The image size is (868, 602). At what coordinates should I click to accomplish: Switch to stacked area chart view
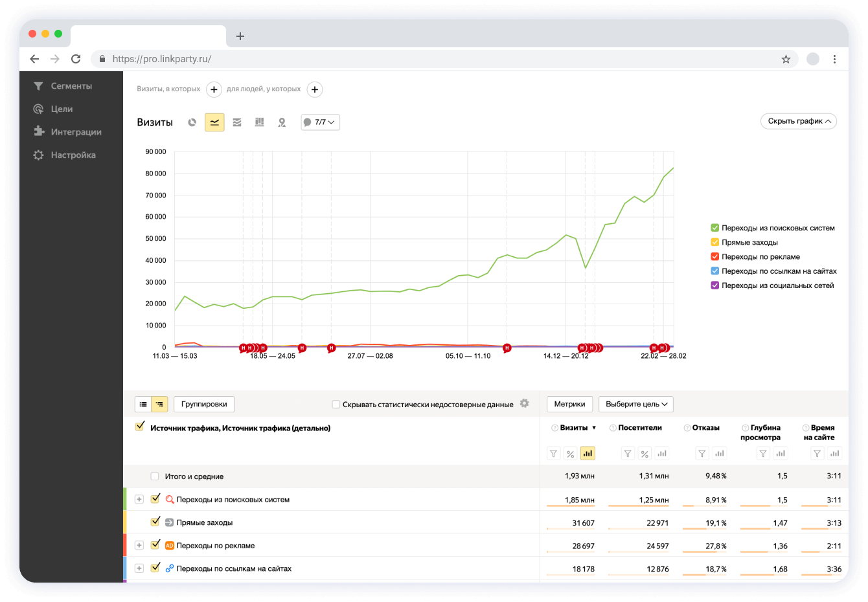[237, 122]
